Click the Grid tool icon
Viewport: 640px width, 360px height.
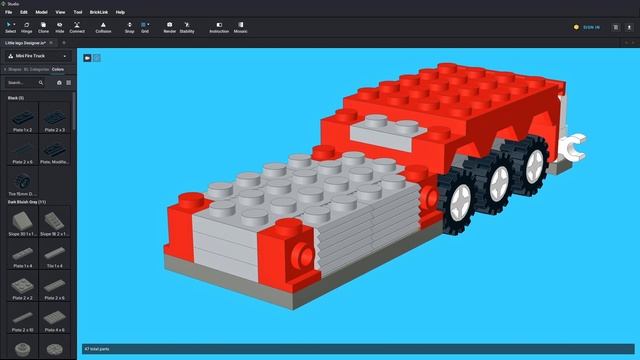point(143,25)
